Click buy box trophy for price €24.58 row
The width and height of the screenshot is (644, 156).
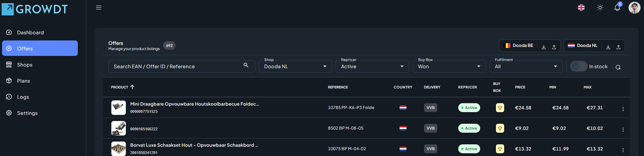(500, 108)
